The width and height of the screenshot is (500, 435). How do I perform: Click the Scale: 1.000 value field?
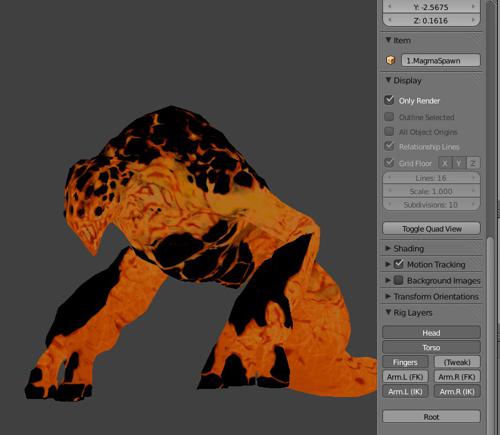pos(431,191)
